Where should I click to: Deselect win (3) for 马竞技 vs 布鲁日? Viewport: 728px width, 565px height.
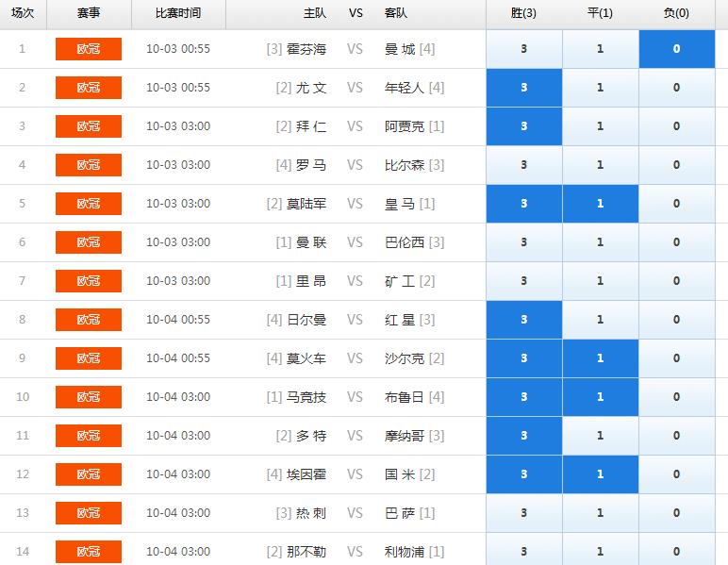(524, 397)
